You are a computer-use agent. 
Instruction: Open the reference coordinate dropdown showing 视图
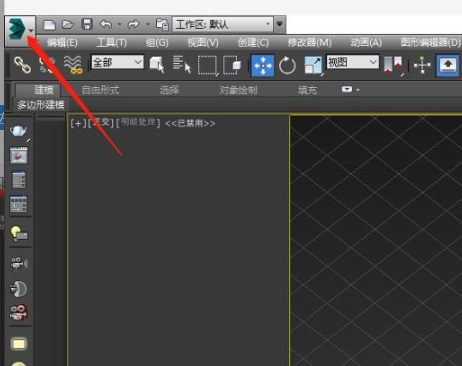click(353, 62)
